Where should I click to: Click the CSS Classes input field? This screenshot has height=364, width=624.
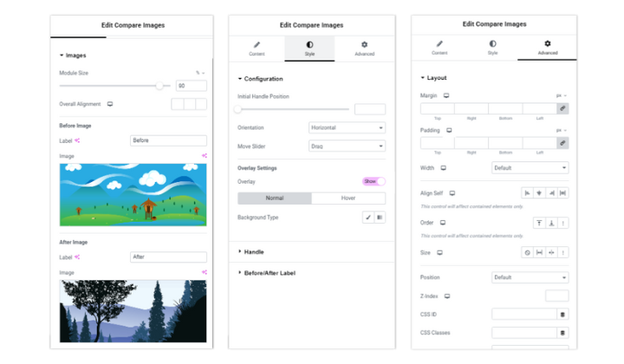524,333
